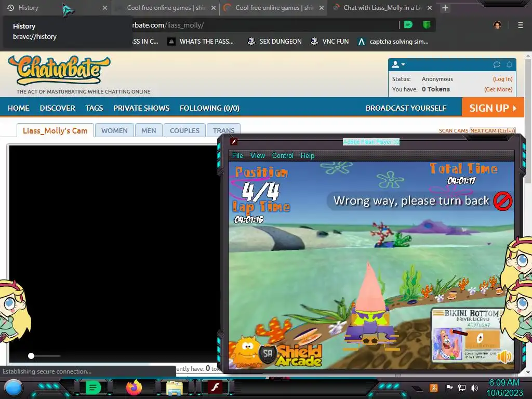
Task: Open DISCOVER in the navigation bar
Action: coord(57,108)
